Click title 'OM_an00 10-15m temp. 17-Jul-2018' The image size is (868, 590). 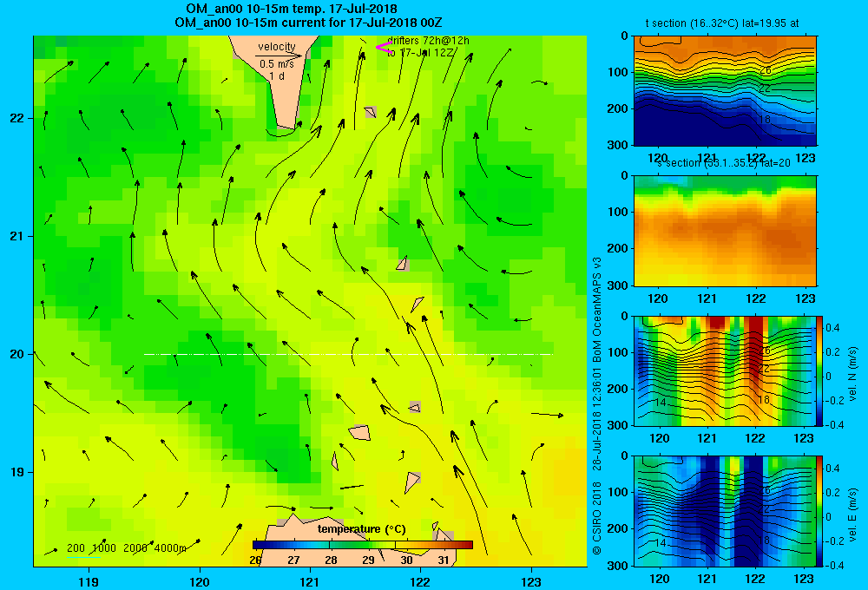[x=291, y=9]
